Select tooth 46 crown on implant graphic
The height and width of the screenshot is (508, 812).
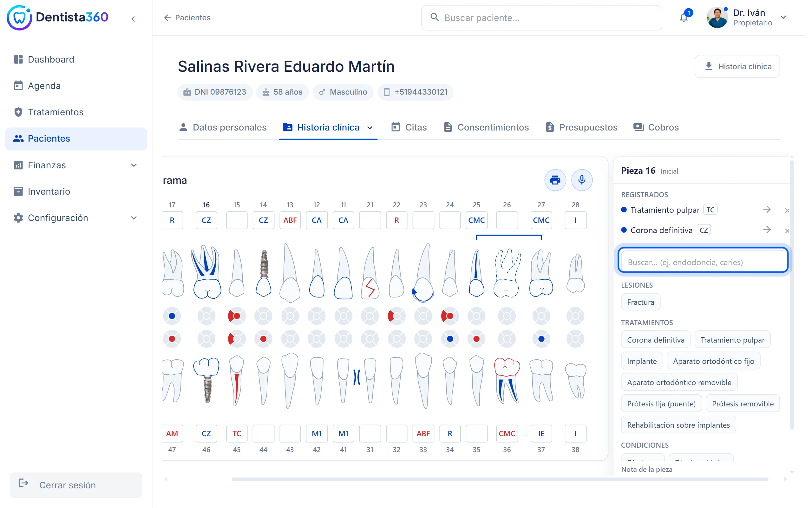206,380
